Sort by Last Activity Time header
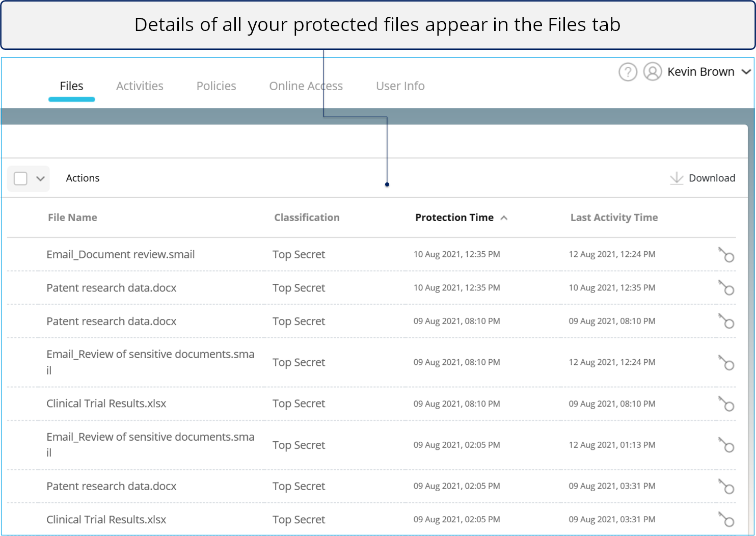 pos(614,218)
